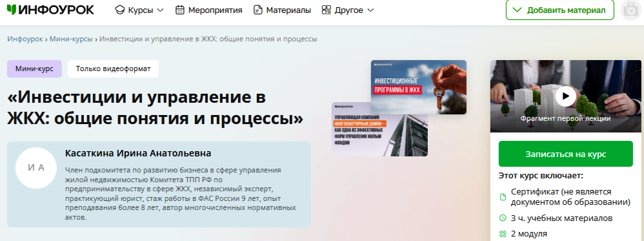The image size is (644, 241).
Task: Click the Сертификат description text
Action: pyautogui.click(x=571, y=197)
